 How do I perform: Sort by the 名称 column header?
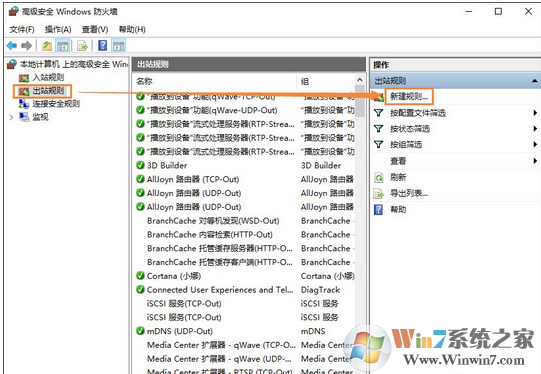[145, 81]
